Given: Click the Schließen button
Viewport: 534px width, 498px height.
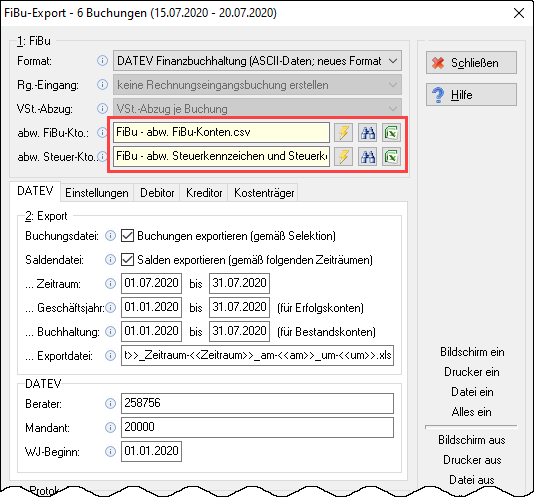Looking at the screenshot, I should (471, 63).
